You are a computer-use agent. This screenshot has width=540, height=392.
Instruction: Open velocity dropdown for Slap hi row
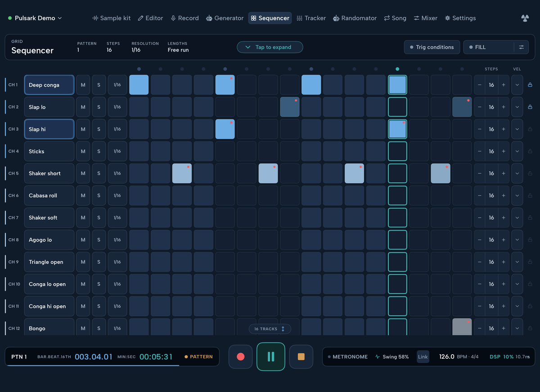[x=517, y=129]
